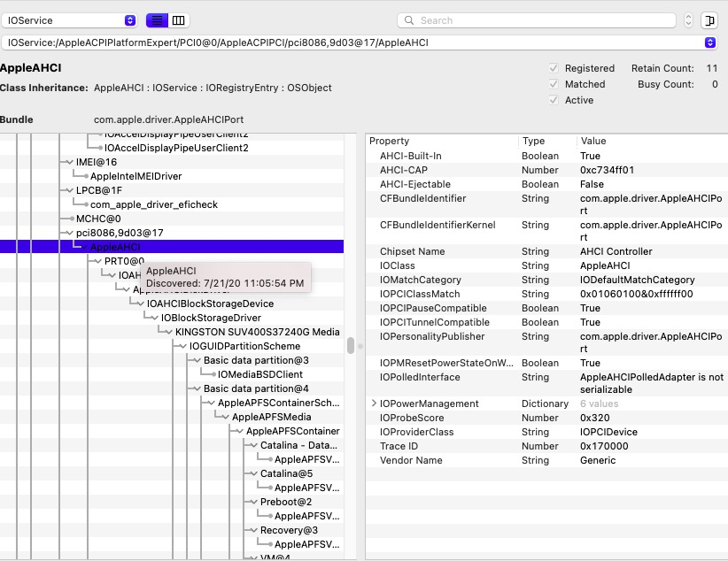
Task: Select the CFBundleIdentifierKernel property name
Action: 438,225
